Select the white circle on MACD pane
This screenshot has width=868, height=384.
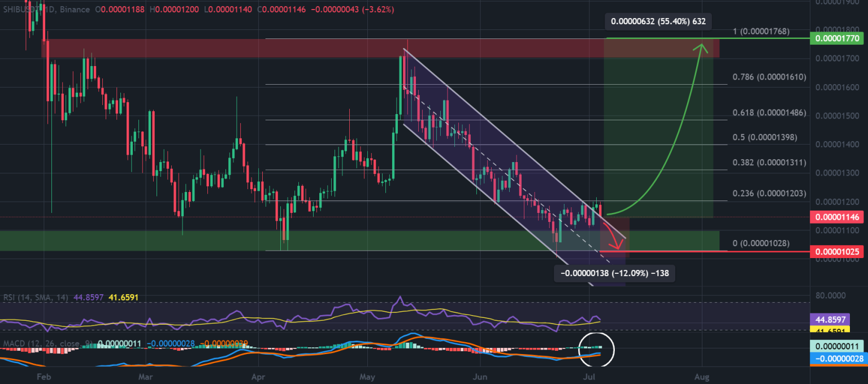click(597, 349)
